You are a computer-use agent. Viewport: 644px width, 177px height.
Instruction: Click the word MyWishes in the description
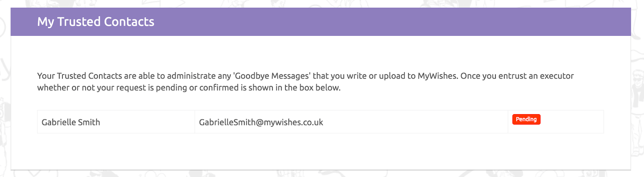(x=438, y=76)
